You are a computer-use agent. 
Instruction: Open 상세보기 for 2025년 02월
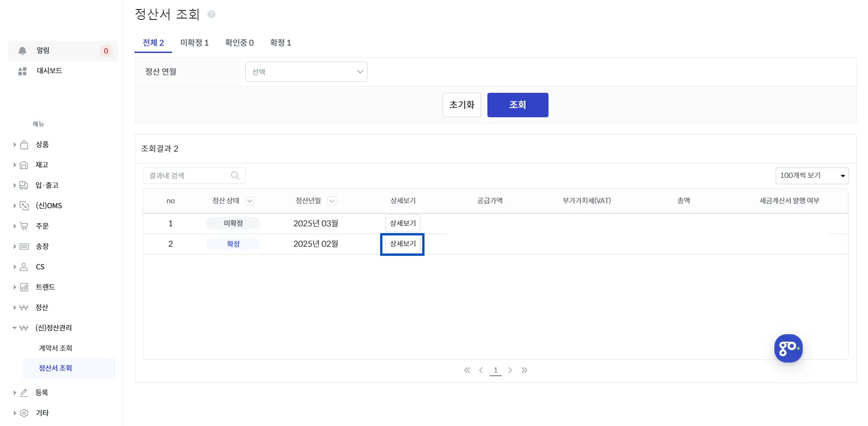(403, 244)
